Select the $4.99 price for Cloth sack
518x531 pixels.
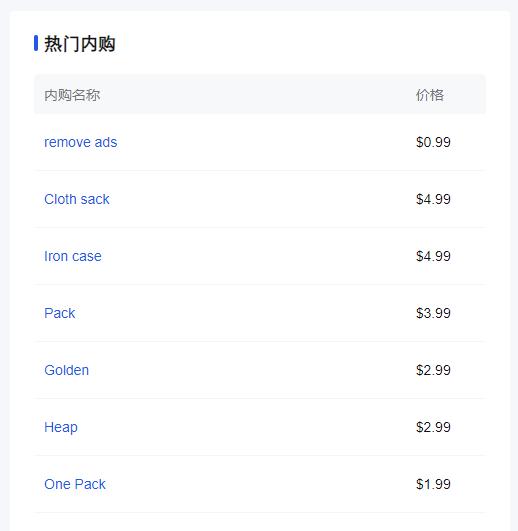pyautogui.click(x=433, y=199)
